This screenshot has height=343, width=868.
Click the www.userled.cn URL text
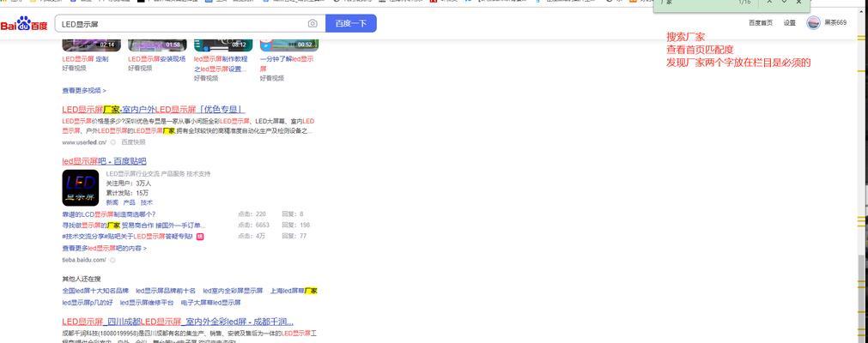click(x=84, y=142)
